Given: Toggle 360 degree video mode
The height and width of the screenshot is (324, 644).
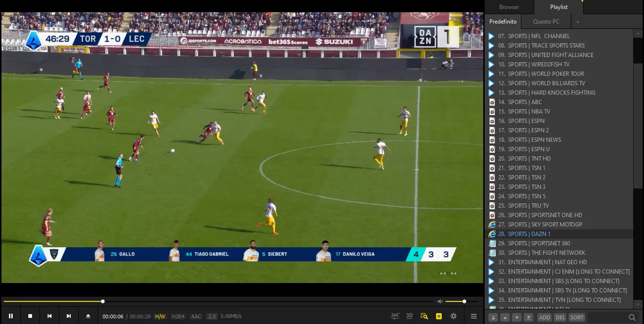Looking at the screenshot, I should point(395,316).
